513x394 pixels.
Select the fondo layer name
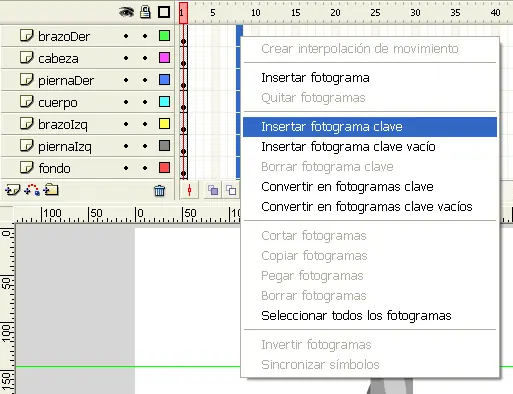pos(54,168)
